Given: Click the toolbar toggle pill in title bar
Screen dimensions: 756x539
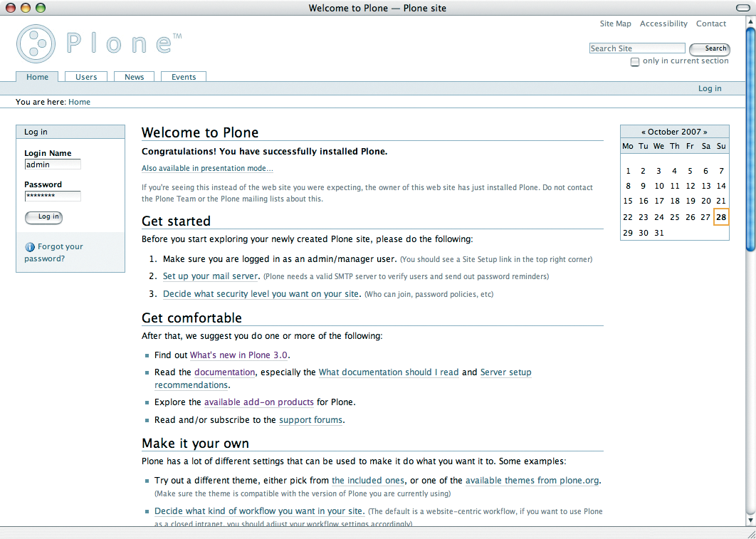Looking at the screenshot, I should pyautogui.click(x=743, y=8).
